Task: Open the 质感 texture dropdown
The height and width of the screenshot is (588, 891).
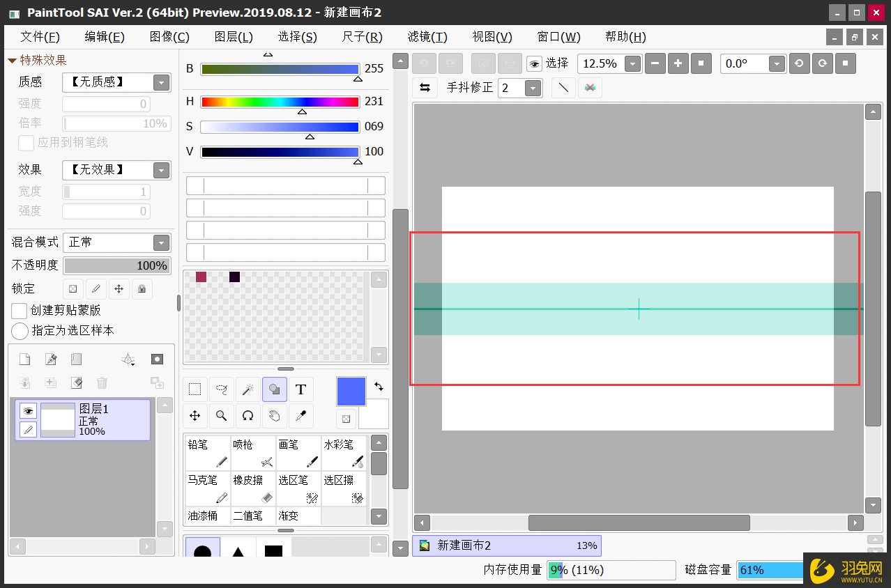Action: [161, 82]
